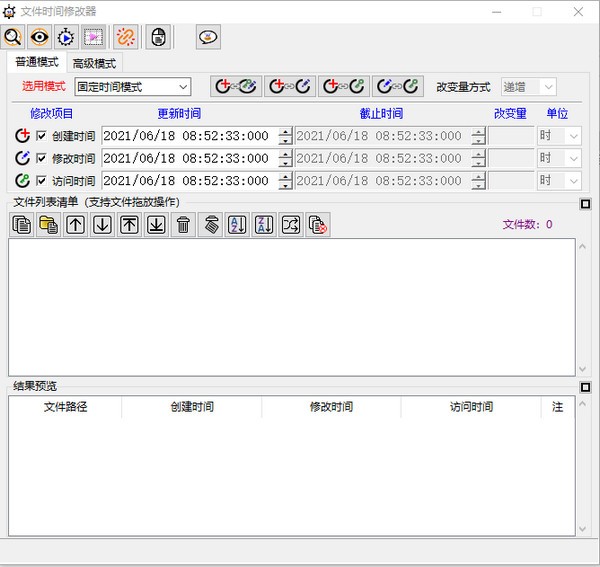Click the 文件路径 column header
600x567 pixels.
65,407
